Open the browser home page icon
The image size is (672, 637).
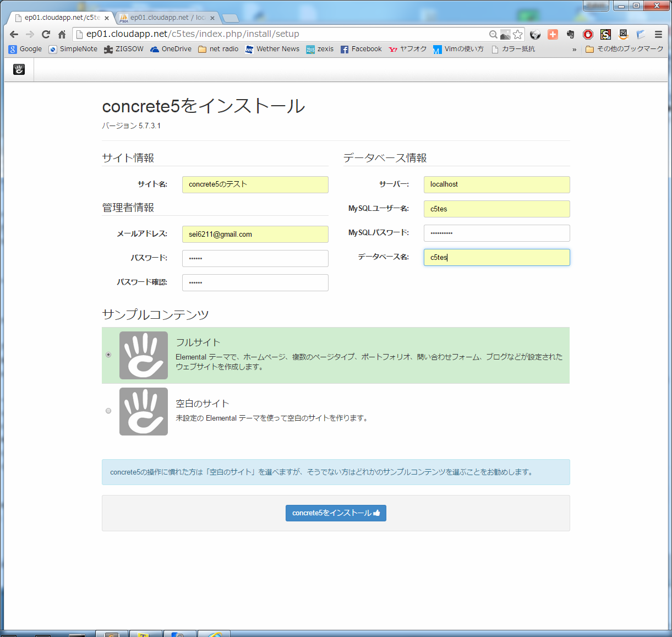(62, 34)
